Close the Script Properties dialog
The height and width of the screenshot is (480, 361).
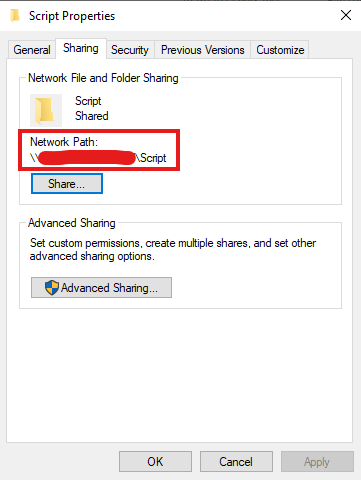tap(346, 15)
